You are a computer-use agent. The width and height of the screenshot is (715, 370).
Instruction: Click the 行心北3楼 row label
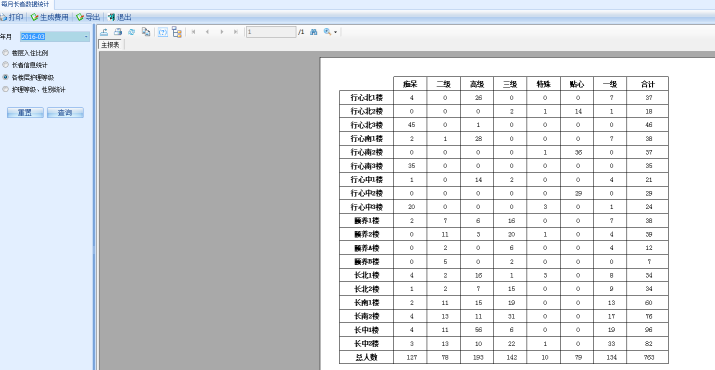click(x=367, y=125)
